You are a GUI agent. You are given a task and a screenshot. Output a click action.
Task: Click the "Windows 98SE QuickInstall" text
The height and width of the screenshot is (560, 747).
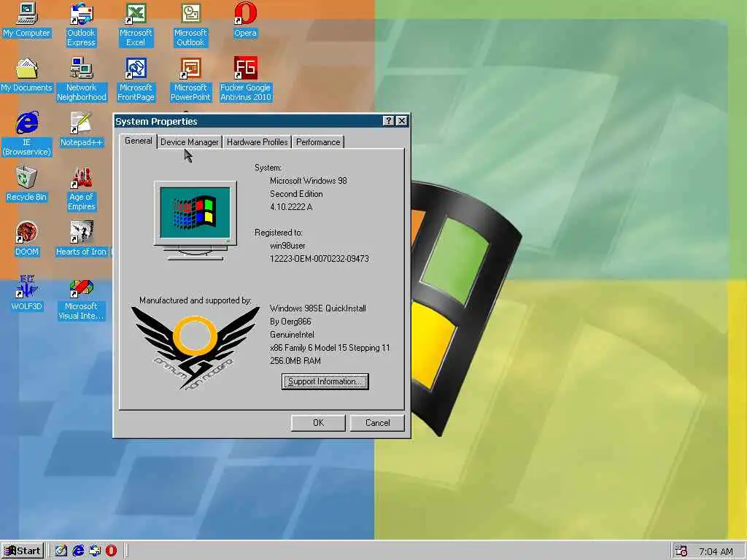[318, 308]
